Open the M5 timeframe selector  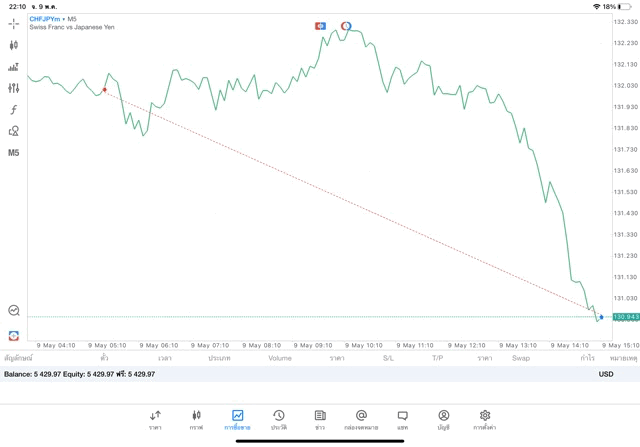click(14, 153)
